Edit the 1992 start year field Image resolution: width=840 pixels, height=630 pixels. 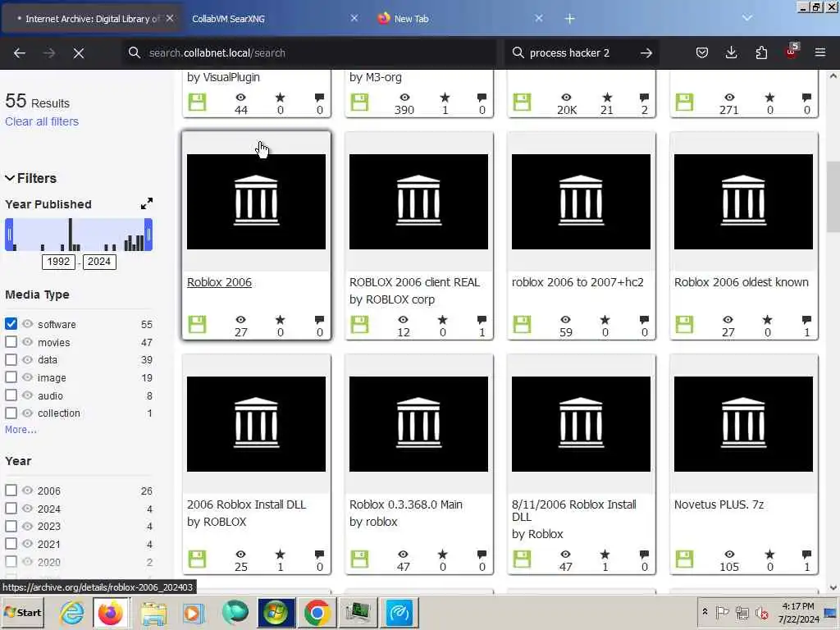[58, 262]
